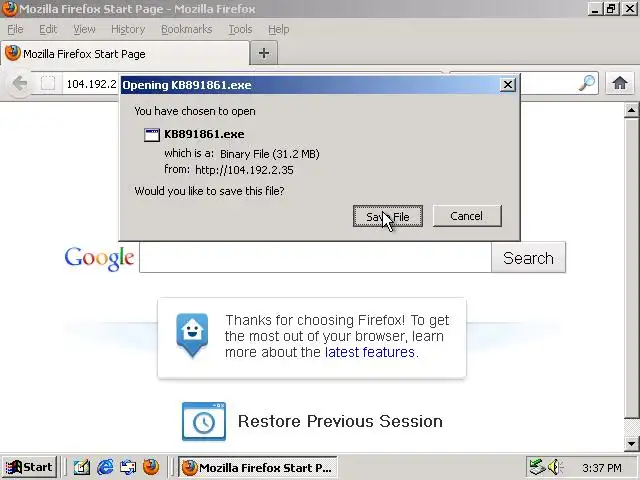This screenshot has height=480, width=640.
Task: Click the Binary File (31.2 MB) text
Action: (270, 154)
